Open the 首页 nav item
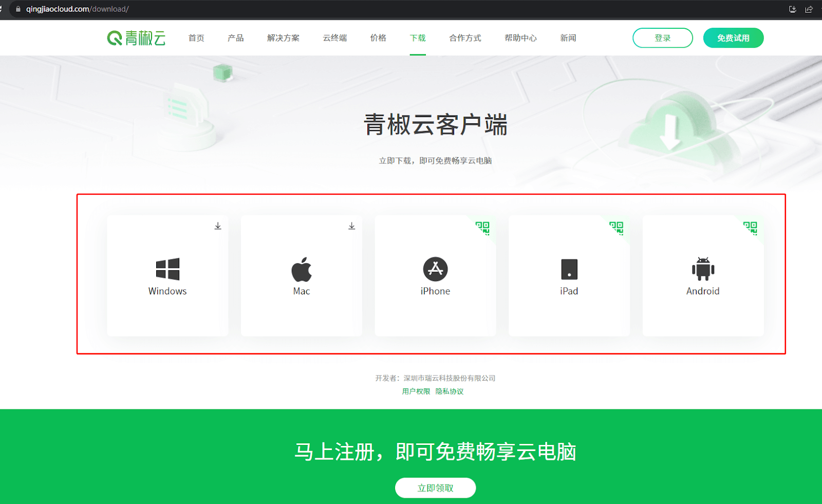This screenshot has height=504, width=822. pos(196,38)
